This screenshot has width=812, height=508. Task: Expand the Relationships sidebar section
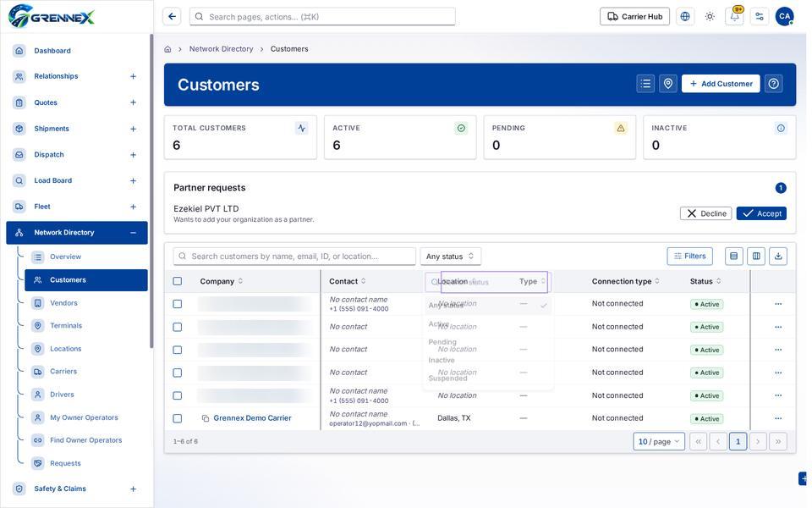[133, 77]
